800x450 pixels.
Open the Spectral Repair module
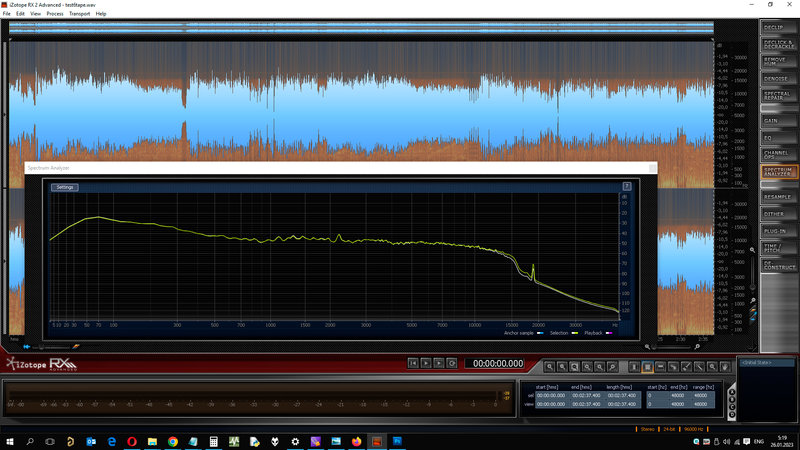(x=775, y=95)
